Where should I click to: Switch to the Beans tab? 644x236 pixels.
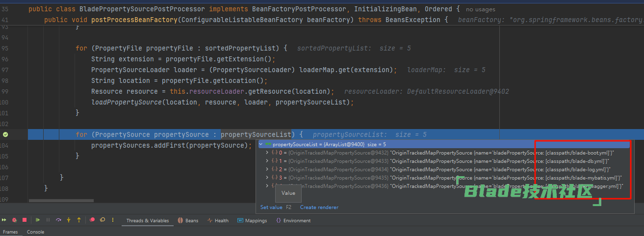(x=188, y=221)
